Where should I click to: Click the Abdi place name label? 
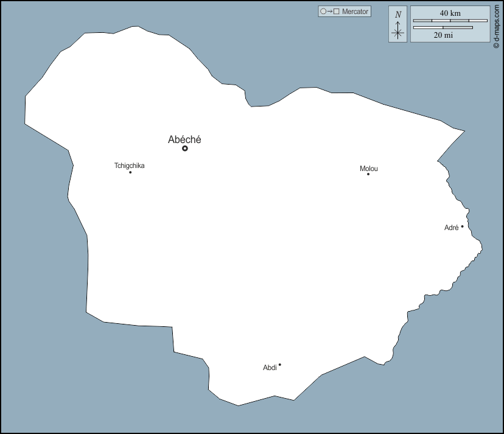pos(269,366)
